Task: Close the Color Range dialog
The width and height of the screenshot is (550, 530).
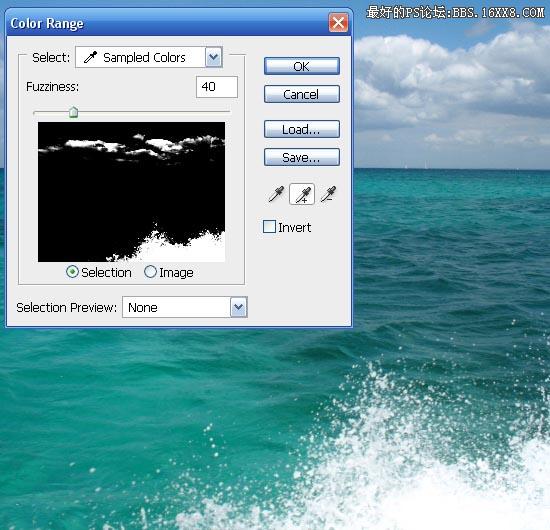Action: (x=338, y=23)
